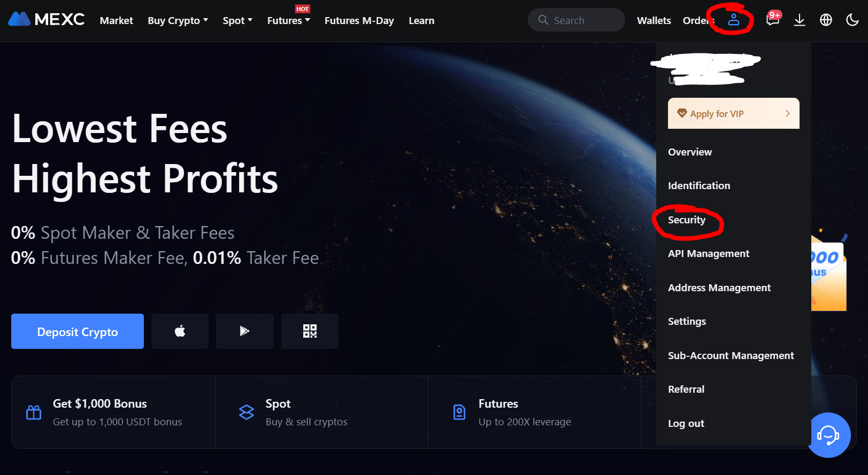The width and height of the screenshot is (868, 475).
Task: Click the Apple App Store button
Action: pyautogui.click(x=180, y=331)
